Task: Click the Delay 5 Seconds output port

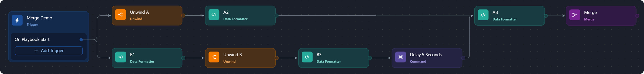Action: click(463, 58)
